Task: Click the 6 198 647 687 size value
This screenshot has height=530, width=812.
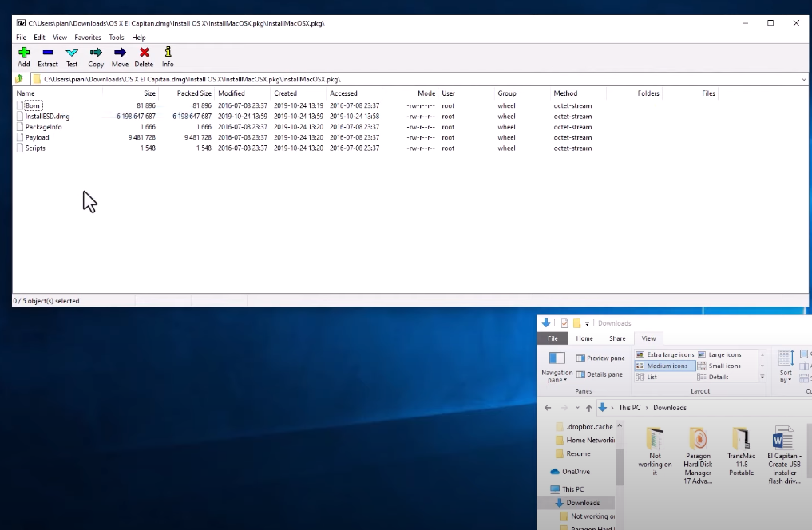Action: (x=136, y=116)
